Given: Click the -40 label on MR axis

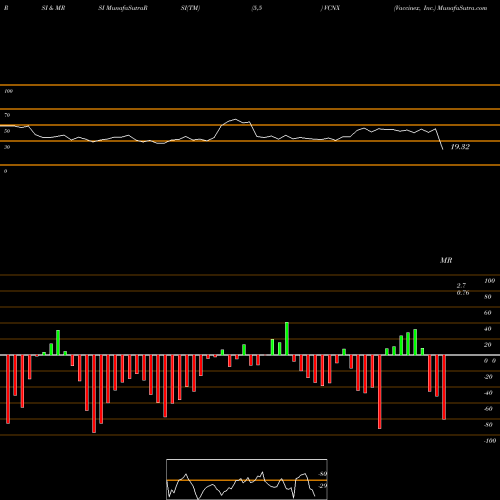Looking at the screenshot, I should (x=488, y=393).
